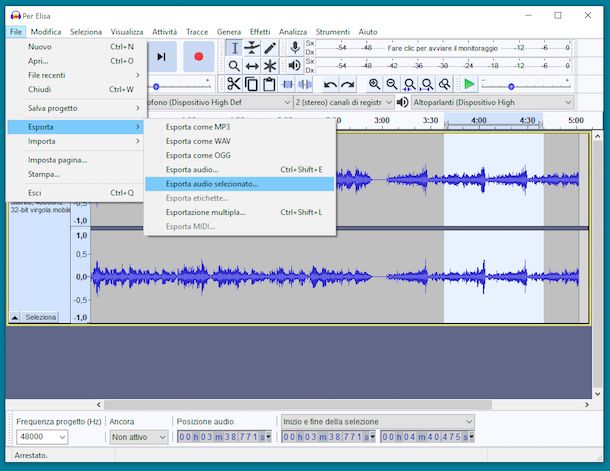Click the red Record button
The height and width of the screenshot is (471, 610).
[x=199, y=57]
